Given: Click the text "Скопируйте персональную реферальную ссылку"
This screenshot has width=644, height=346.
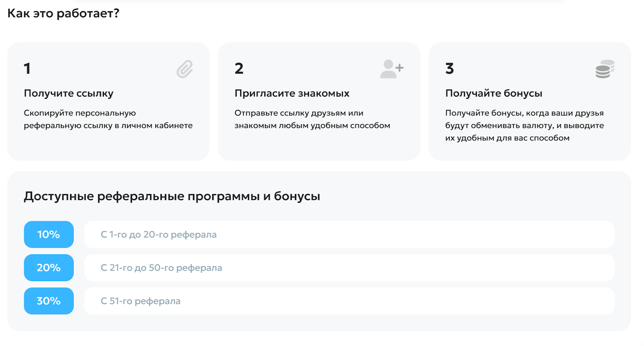Looking at the screenshot, I should click(x=108, y=119).
